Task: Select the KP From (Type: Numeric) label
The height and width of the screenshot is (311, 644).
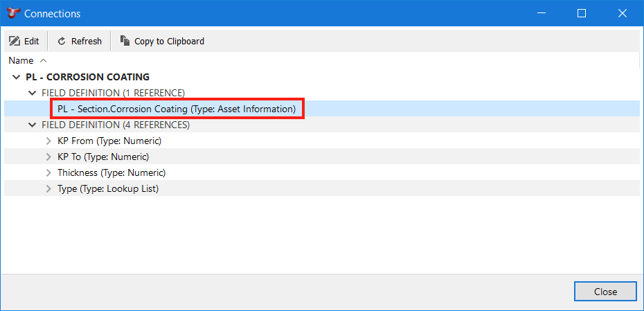Action: click(x=109, y=141)
